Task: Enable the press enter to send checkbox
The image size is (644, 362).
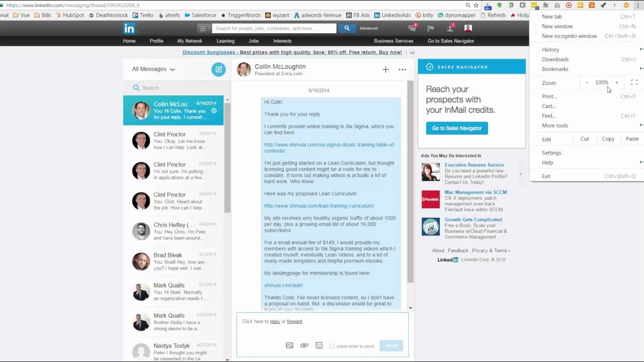Action: pos(332,346)
